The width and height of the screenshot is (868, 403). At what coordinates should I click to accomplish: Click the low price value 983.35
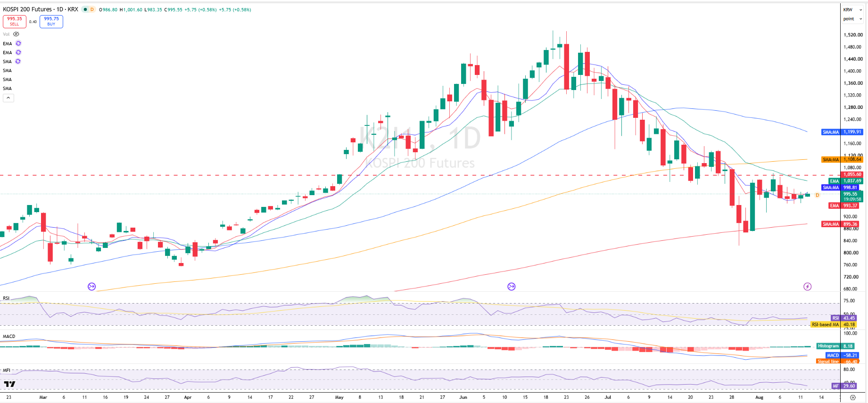pyautogui.click(x=155, y=9)
